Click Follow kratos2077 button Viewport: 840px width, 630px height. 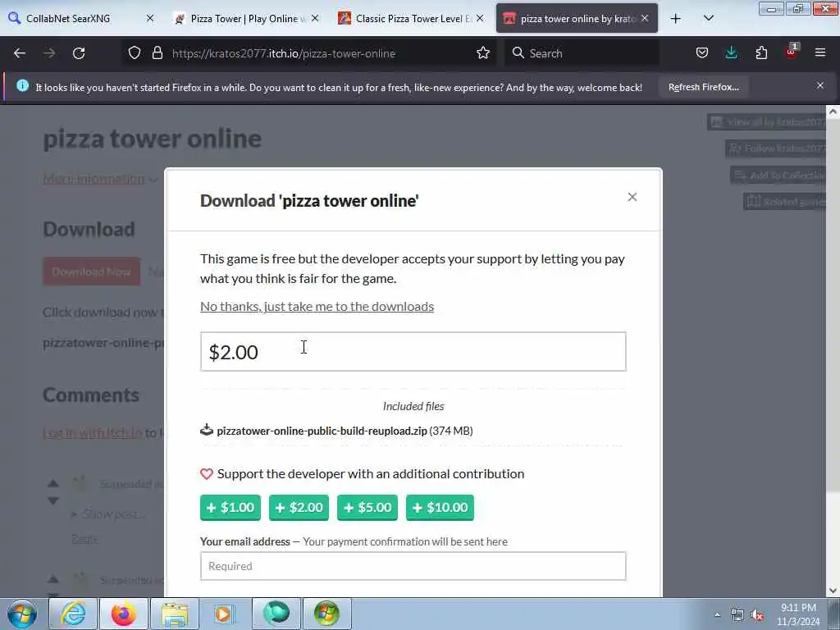775,148
